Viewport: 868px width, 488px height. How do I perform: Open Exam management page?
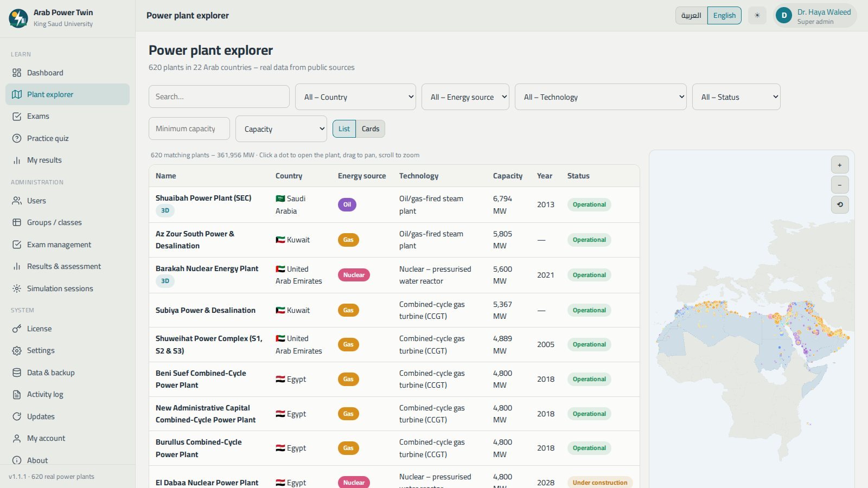pos(67,245)
